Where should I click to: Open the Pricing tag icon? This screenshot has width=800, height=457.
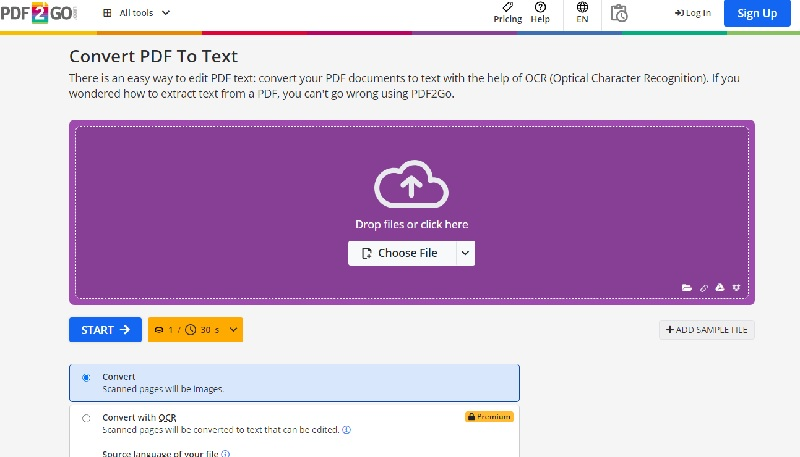[507, 8]
